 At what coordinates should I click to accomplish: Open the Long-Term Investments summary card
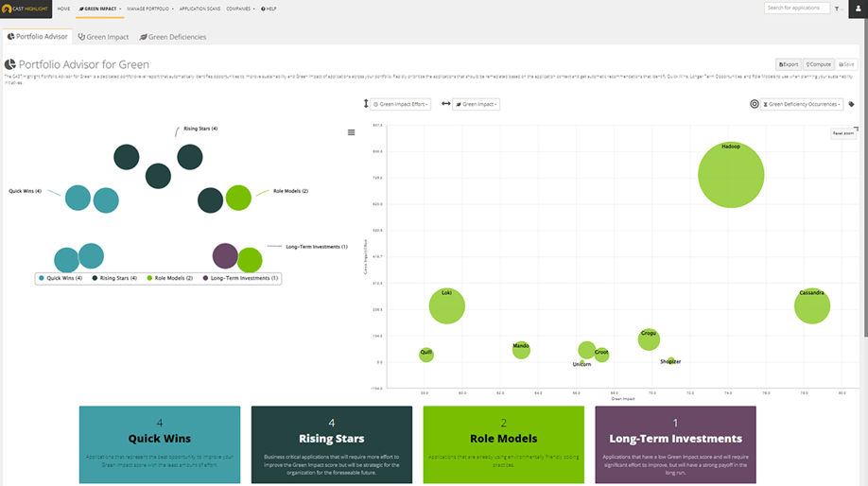(675, 444)
